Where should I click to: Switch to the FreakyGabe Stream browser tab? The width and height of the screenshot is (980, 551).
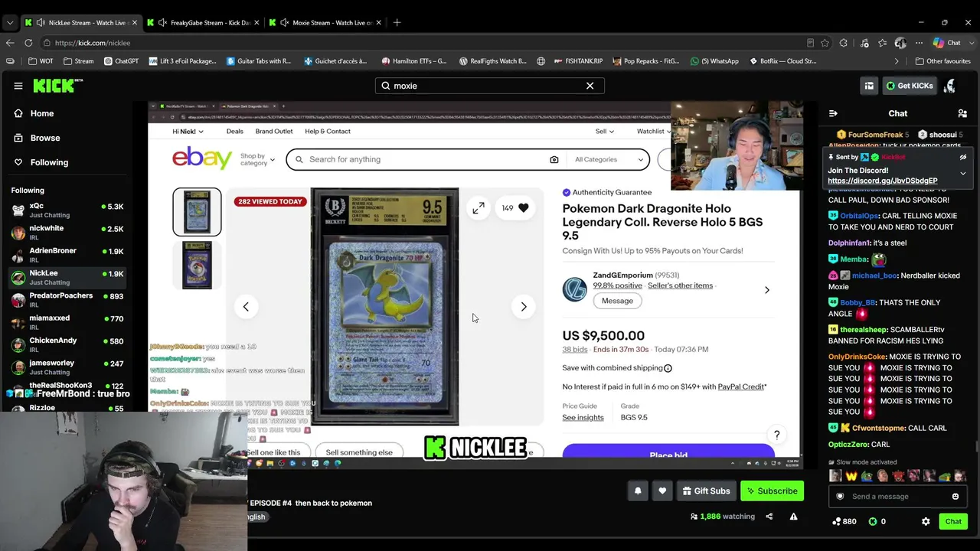point(203,22)
